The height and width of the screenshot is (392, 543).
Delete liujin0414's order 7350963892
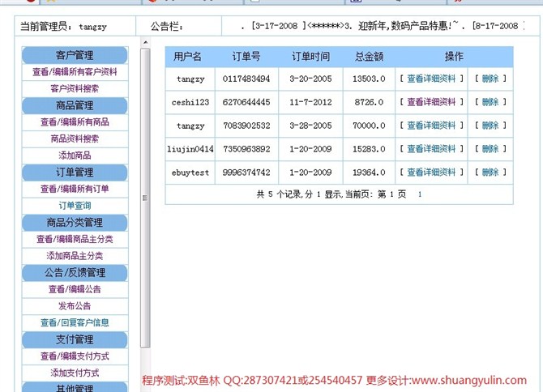(490, 149)
